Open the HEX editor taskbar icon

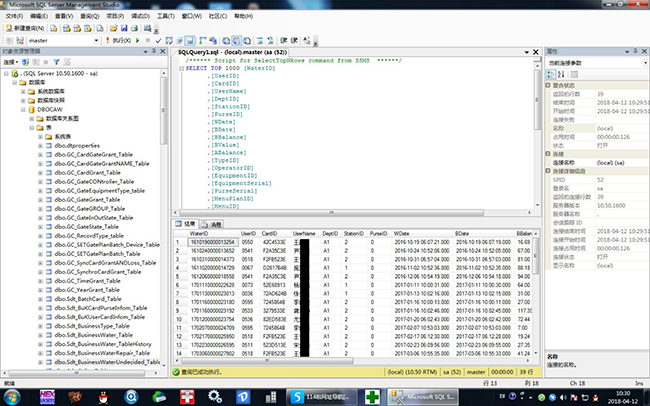47,397
